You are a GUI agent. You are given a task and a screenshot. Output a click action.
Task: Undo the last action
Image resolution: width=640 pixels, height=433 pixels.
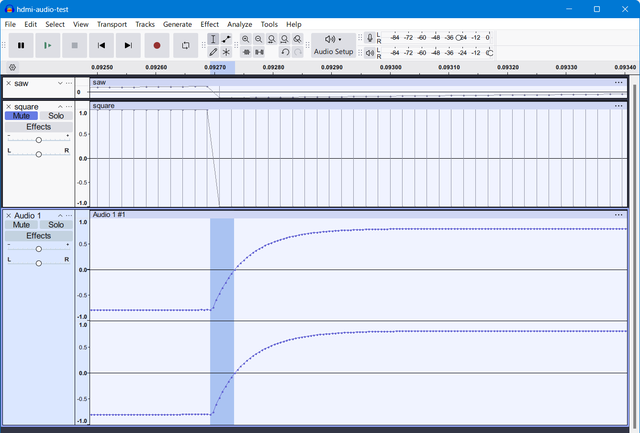pos(285,52)
